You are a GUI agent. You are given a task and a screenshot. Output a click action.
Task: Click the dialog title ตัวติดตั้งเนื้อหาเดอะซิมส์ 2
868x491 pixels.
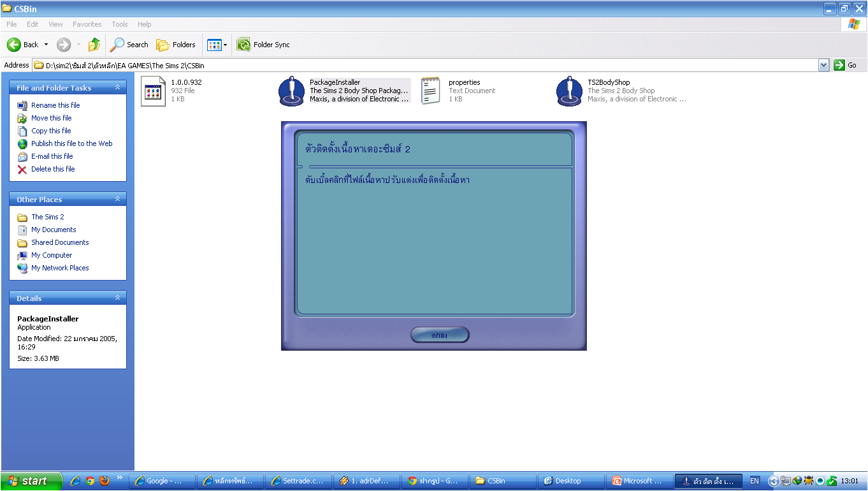pos(358,149)
